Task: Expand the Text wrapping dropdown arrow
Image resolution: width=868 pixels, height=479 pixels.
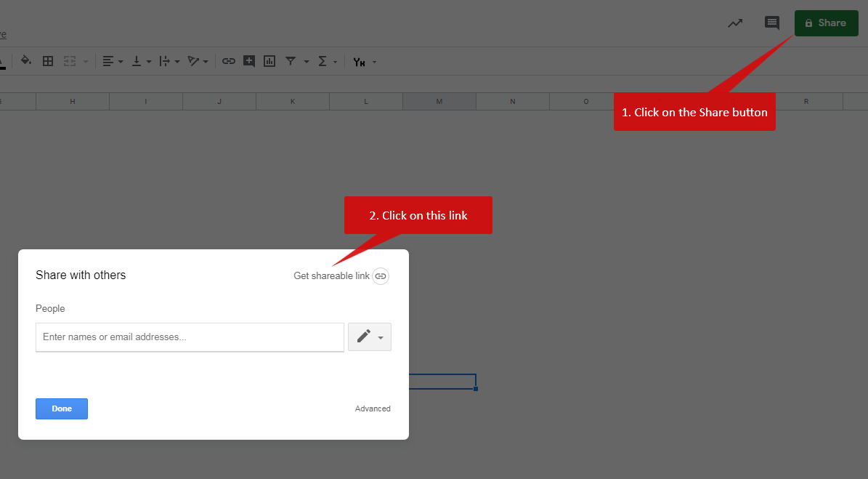Action: pyautogui.click(x=177, y=62)
